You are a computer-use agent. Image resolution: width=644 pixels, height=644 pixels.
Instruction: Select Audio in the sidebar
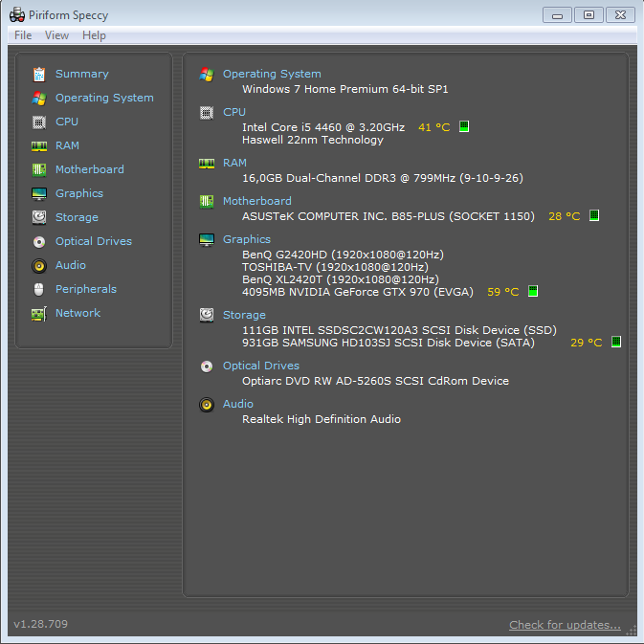tap(71, 265)
